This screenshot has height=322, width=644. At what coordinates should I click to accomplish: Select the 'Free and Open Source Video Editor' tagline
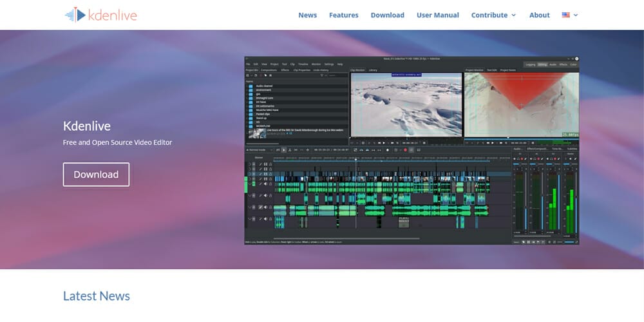[x=117, y=142]
